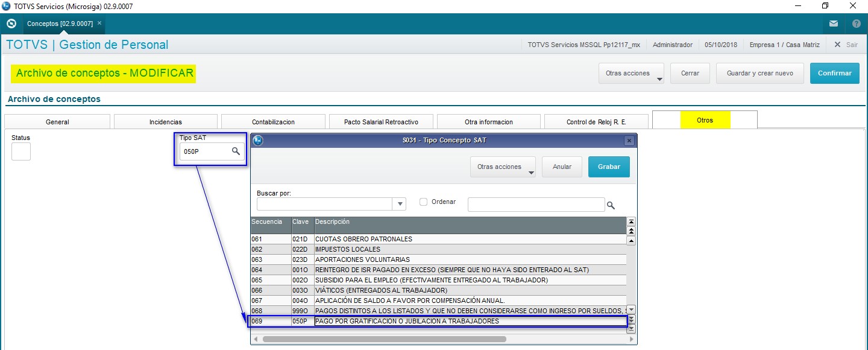
Task: Open the help question mark icon
Action: 857,24
